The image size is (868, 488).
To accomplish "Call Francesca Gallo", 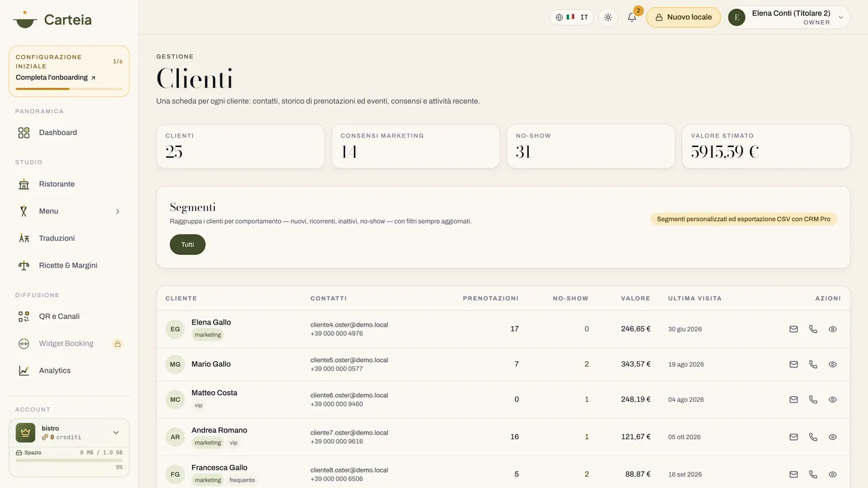I will (x=813, y=474).
